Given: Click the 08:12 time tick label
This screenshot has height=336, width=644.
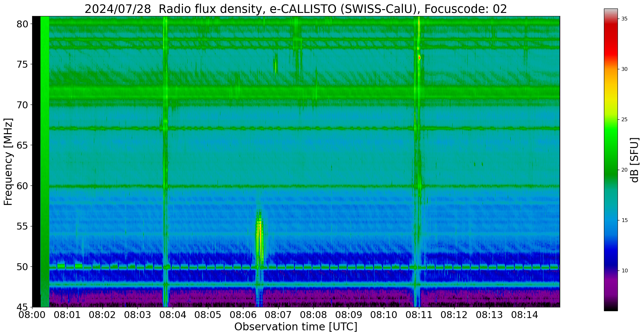Looking at the screenshot, I should tap(454, 315).
